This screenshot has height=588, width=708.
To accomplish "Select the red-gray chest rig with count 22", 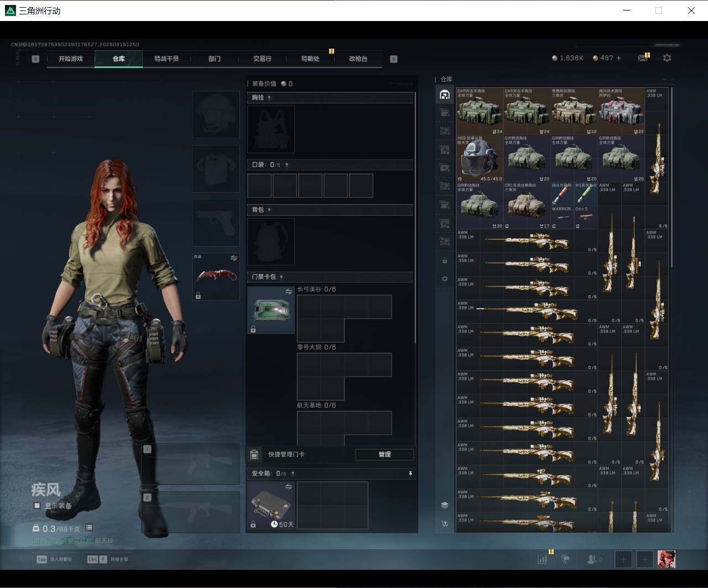I will click(x=621, y=111).
